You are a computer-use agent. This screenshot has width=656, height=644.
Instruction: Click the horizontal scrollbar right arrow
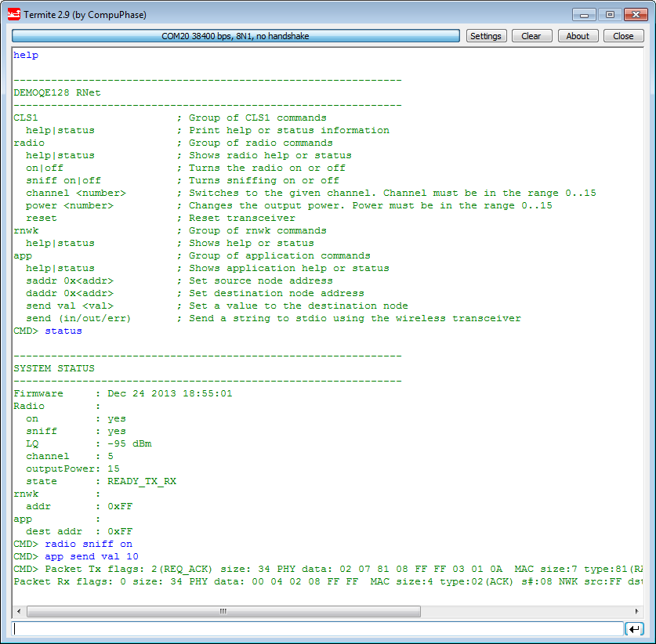(x=637, y=611)
